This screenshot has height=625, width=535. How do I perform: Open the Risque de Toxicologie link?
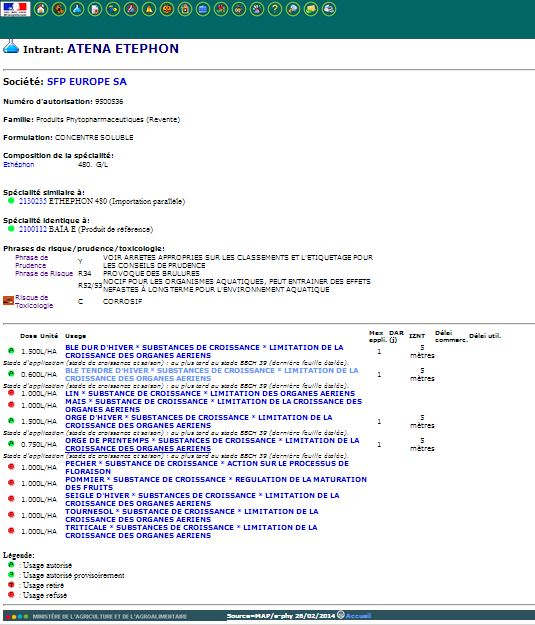pos(34,301)
